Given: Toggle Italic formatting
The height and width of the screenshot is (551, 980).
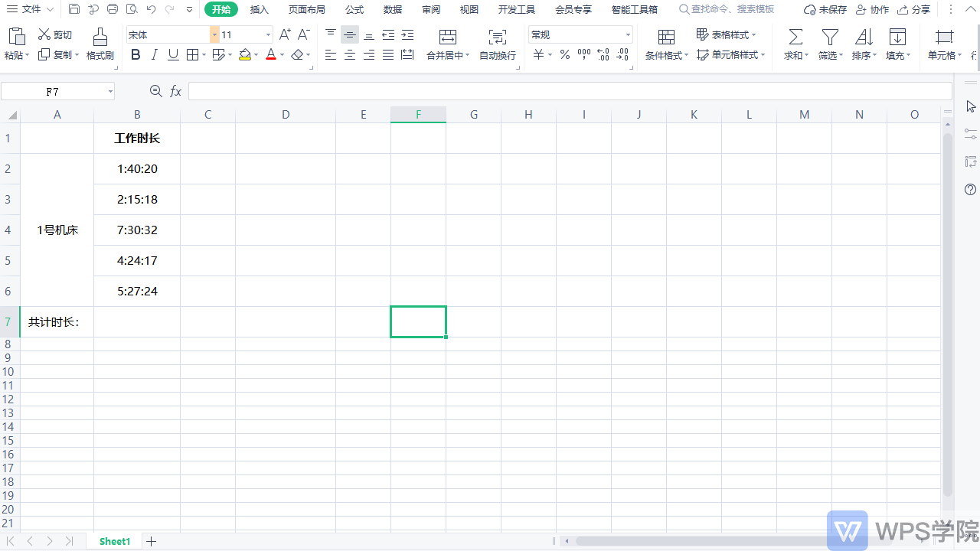Looking at the screenshot, I should click(x=155, y=54).
